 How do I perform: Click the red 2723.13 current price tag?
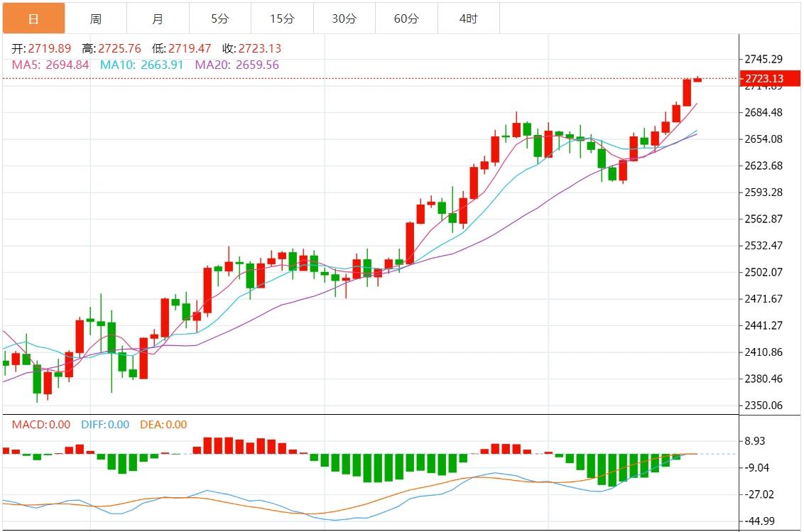pyautogui.click(x=764, y=78)
